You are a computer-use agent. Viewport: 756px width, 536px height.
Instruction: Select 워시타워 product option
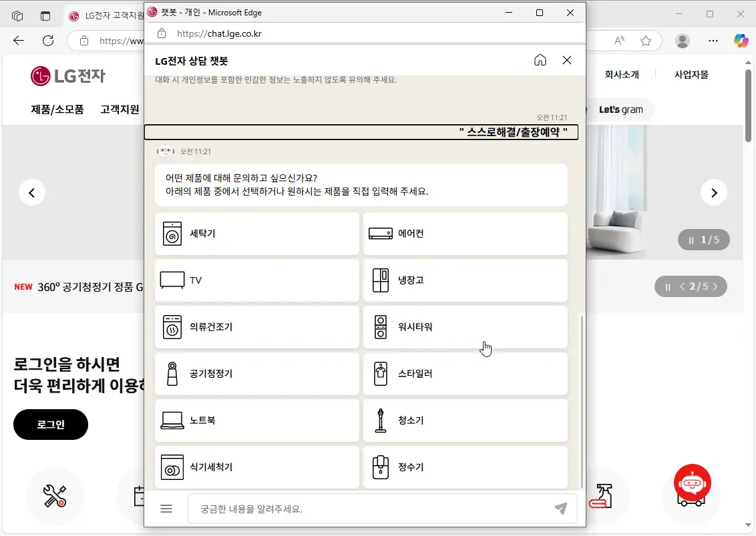pos(465,327)
